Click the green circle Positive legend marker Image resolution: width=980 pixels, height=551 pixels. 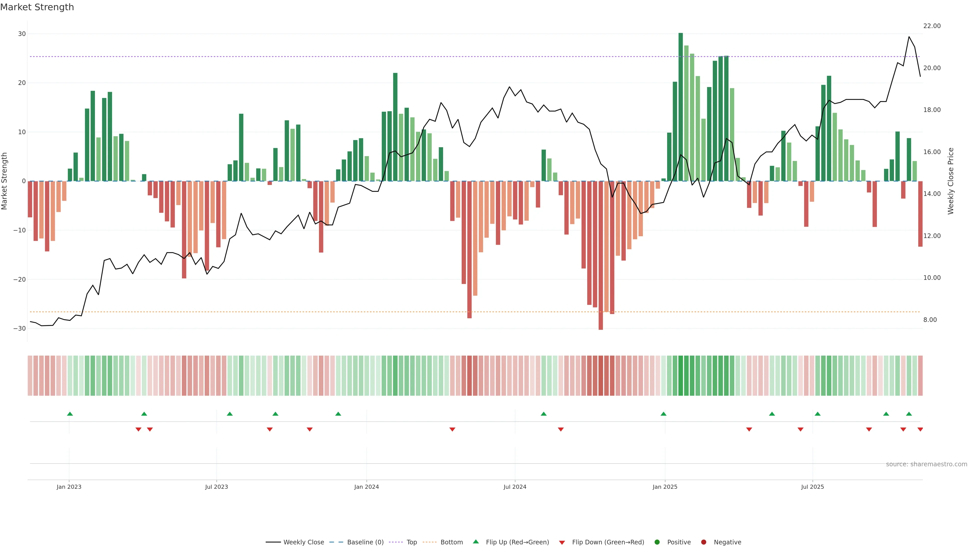657,542
